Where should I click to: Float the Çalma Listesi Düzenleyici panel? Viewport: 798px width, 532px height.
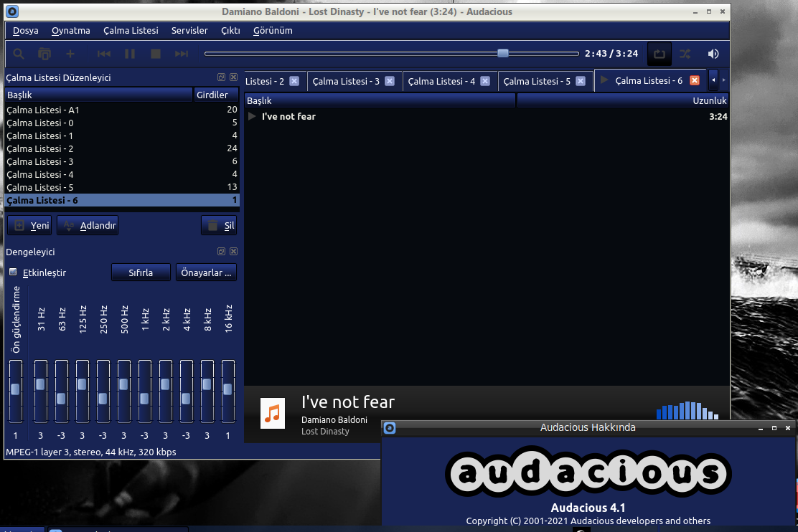pyautogui.click(x=221, y=77)
